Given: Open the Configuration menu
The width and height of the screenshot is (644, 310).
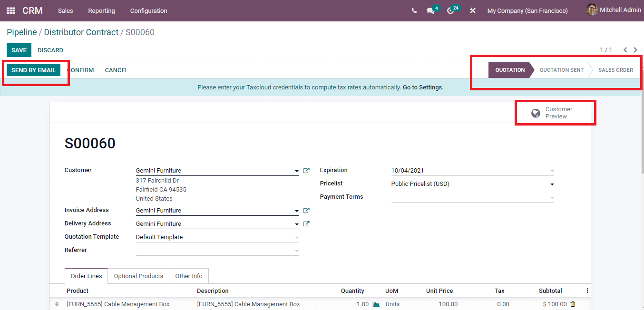Looking at the screenshot, I should [x=149, y=10].
